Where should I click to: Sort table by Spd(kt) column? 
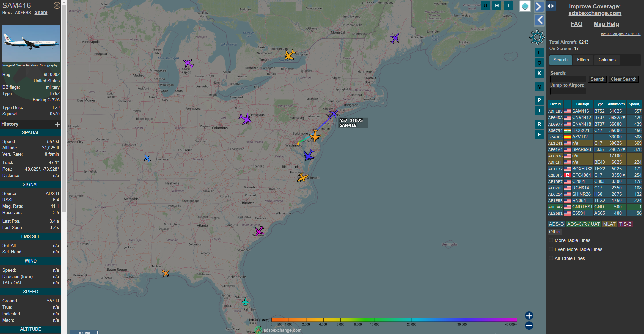(634, 104)
